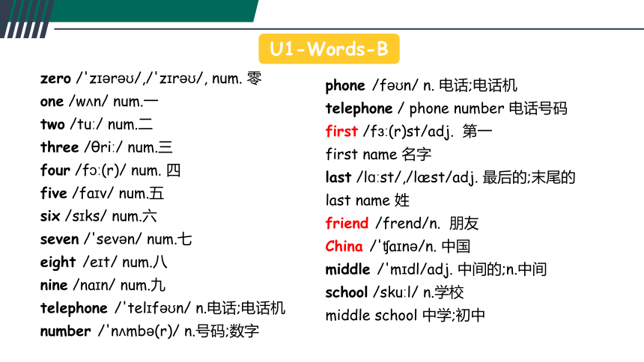Select the 'six /sɪks/' line

pos(99,216)
